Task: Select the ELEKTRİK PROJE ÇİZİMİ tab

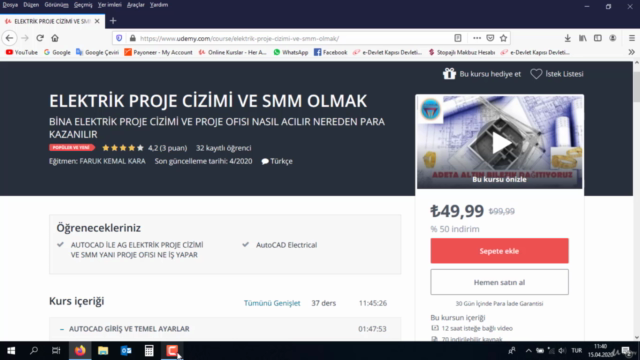Action: click(x=52, y=21)
